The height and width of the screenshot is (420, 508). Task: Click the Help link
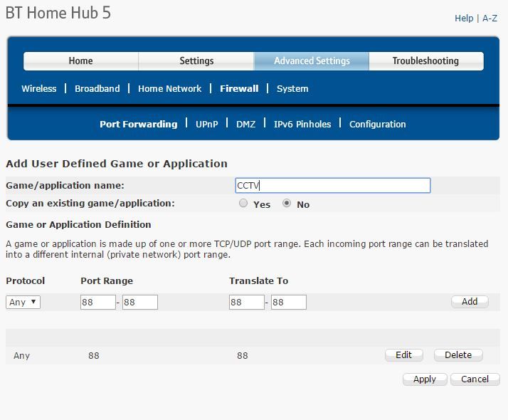464,18
